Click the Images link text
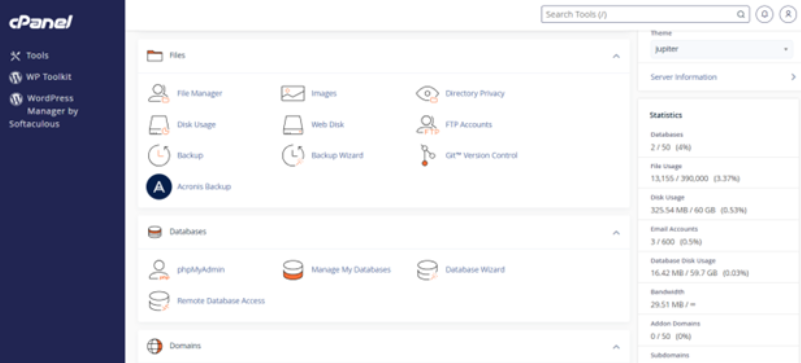This screenshot has width=801, height=363. coord(324,93)
